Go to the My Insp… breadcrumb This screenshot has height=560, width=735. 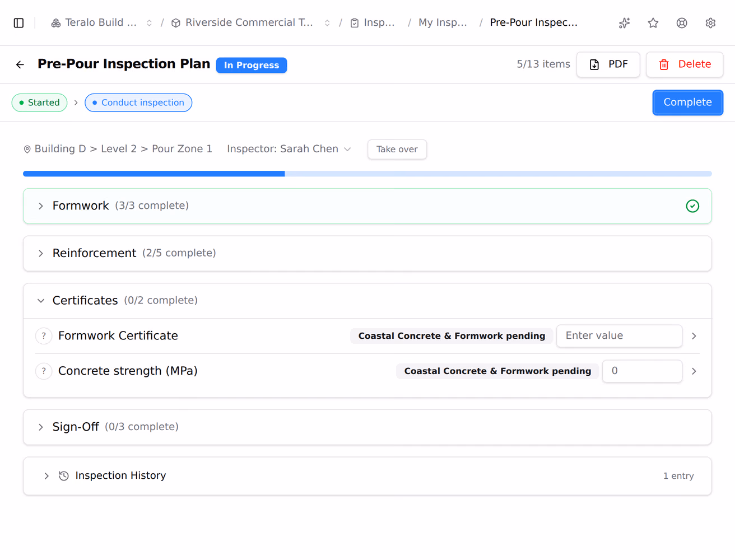click(443, 23)
